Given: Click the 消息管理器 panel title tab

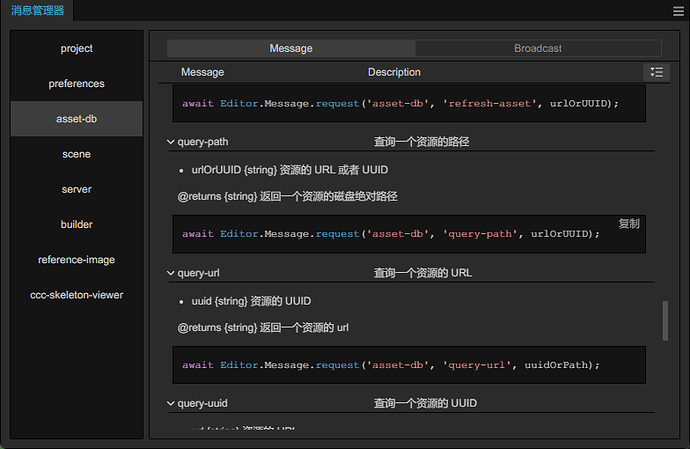Looking at the screenshot, I should 36,12.
